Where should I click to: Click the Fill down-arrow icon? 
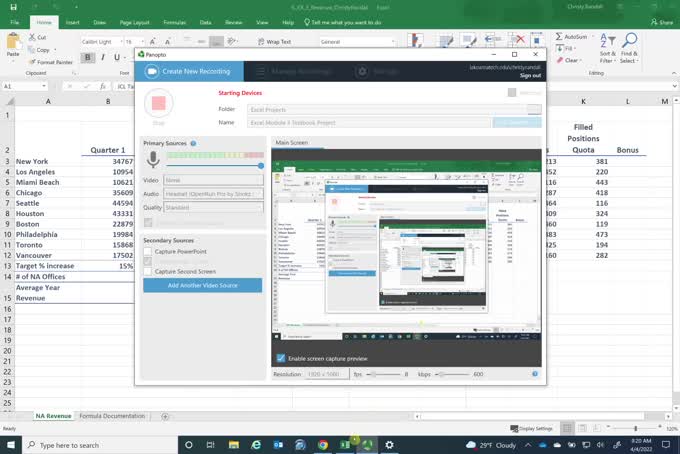pyautogui.click(x=559, y=48)
